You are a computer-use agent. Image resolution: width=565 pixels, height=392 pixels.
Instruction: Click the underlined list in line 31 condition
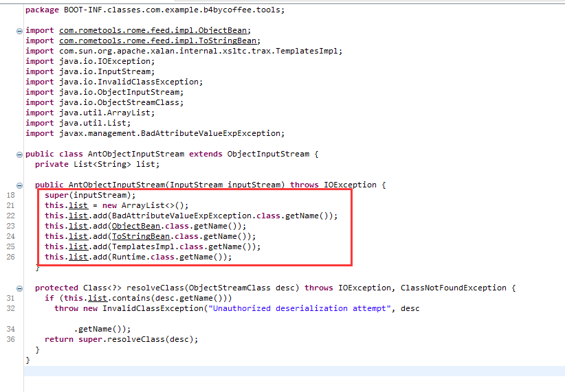(x=98, y=299)
